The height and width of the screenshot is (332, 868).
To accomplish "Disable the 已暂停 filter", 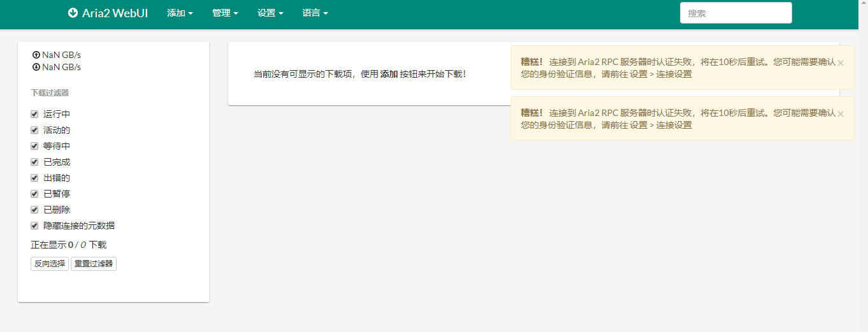I will (x=34, y=194).
